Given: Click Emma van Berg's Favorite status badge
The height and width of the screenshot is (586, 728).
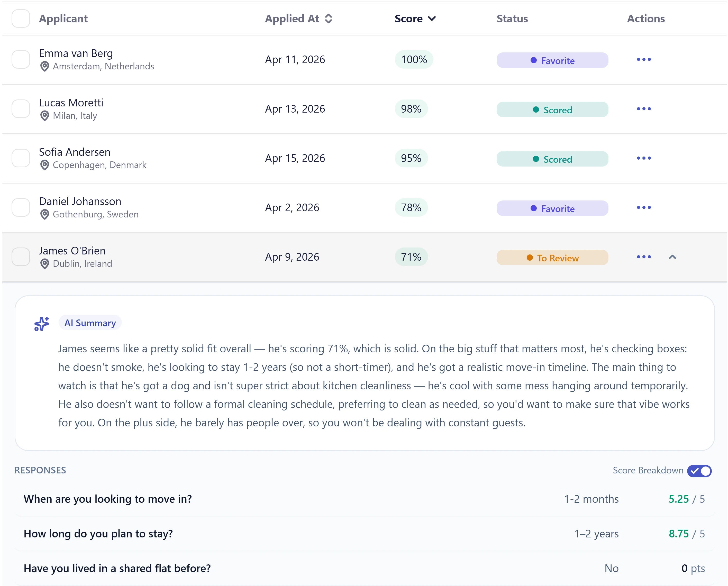Looking at the screenshot, I should 552,60.
